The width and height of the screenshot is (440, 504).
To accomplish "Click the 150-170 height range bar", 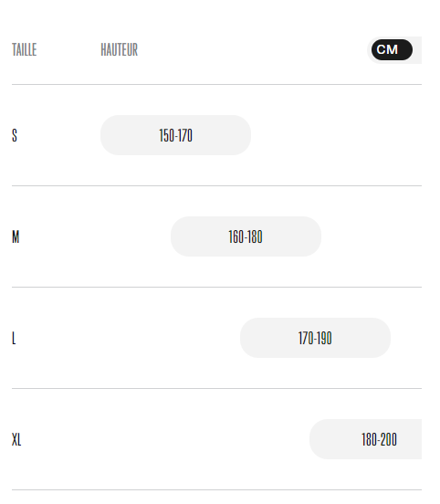I will pyautogui.click(x=175, y=135).
